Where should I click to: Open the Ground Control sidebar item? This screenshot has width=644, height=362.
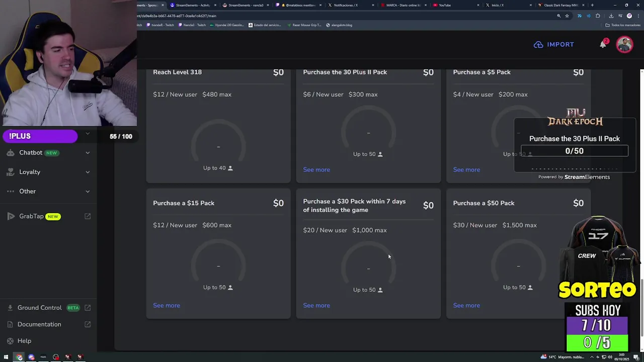pos(48,308)
